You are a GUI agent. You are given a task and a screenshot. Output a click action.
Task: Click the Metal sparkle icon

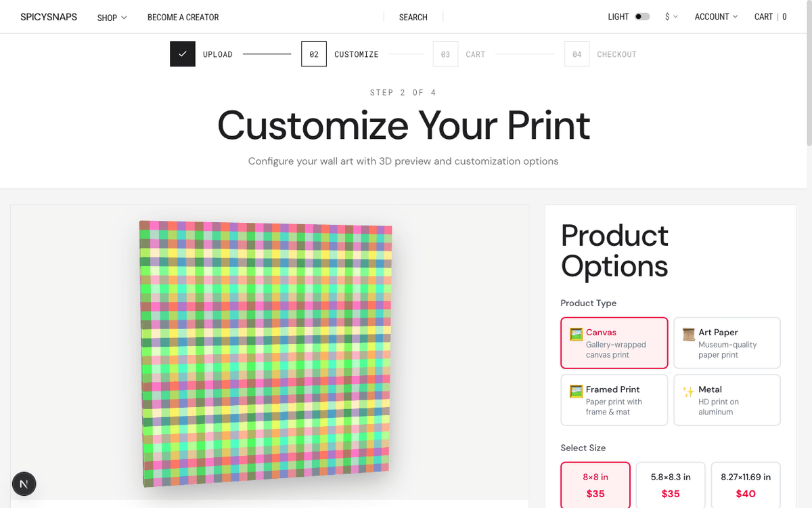[689, 391]
